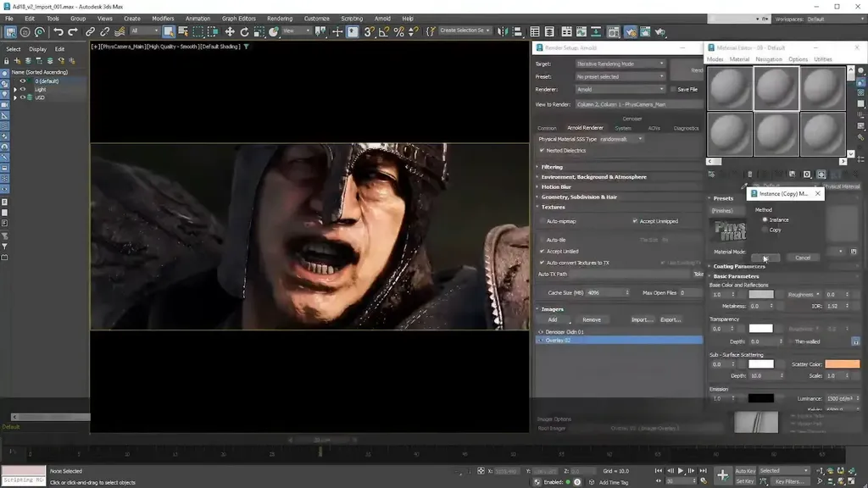This screenshot has height=488, width=868.
Task: Click the Key Filters... button
Action: click(789, 481)
